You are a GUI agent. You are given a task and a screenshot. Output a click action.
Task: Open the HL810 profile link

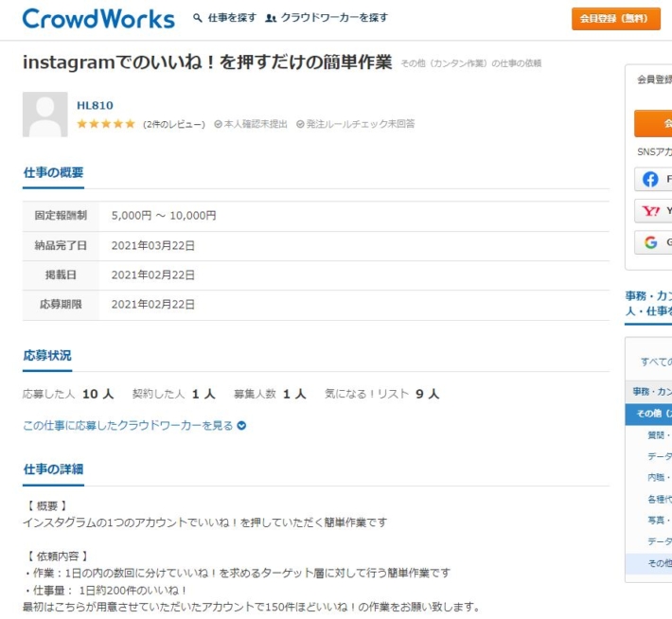click(95, 105)
